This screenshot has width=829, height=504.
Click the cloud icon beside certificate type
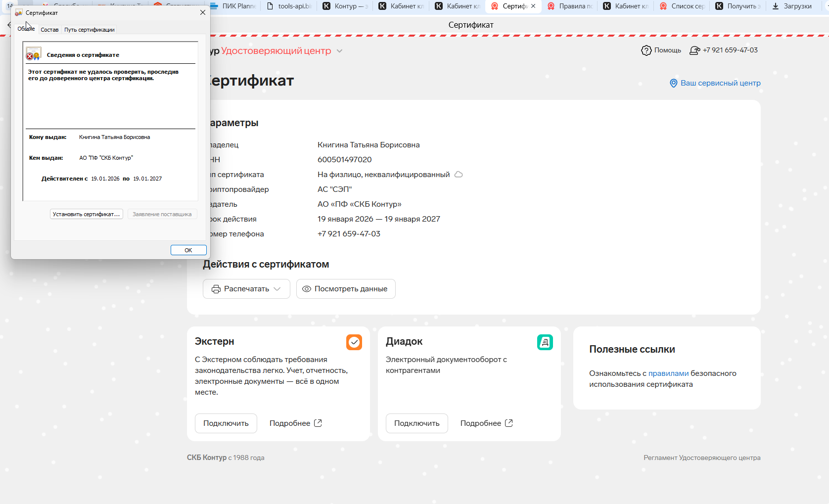[x=459, y=175]
